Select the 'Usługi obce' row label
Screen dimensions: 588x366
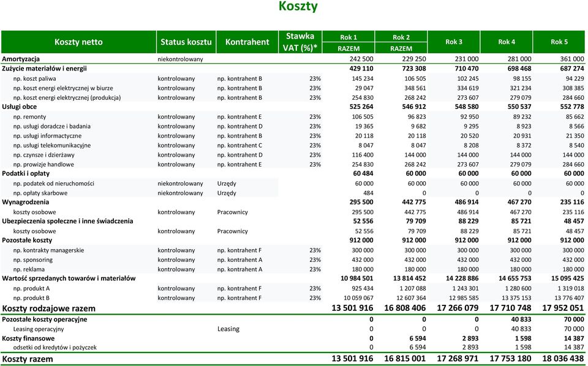[20, 106]
